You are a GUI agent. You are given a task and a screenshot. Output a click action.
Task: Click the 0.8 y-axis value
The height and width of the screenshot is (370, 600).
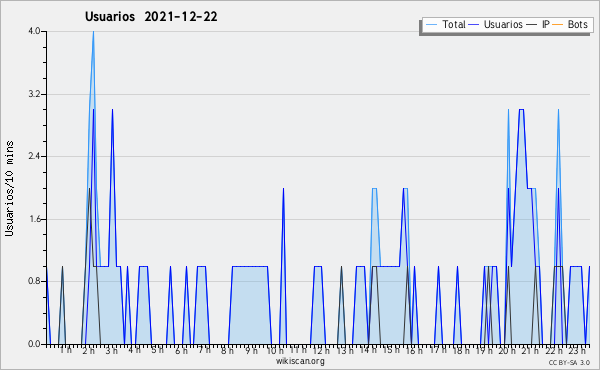coord(34,282)
